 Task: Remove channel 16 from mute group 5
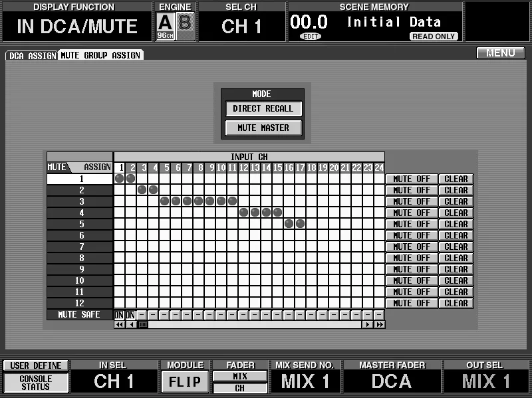click(289, 224)
